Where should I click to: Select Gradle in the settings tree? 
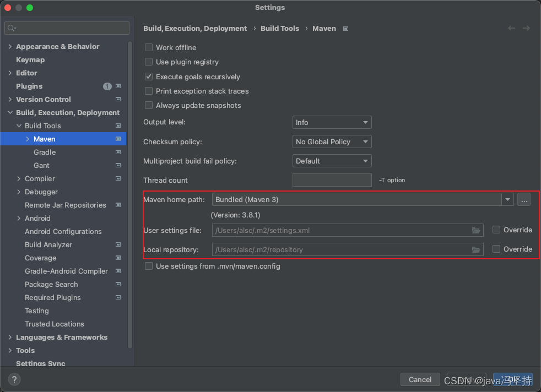tap(45, 152)
